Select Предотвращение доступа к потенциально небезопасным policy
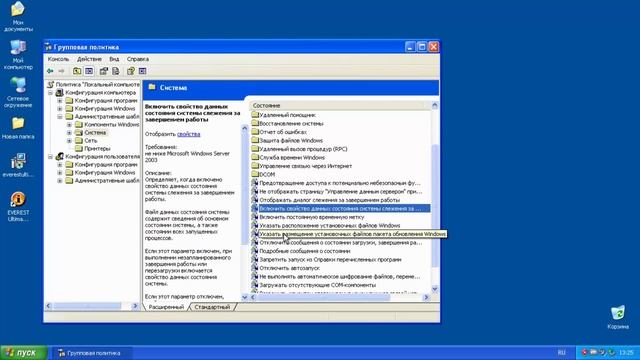This screenshot has width=640, height=360. point(336,183)
